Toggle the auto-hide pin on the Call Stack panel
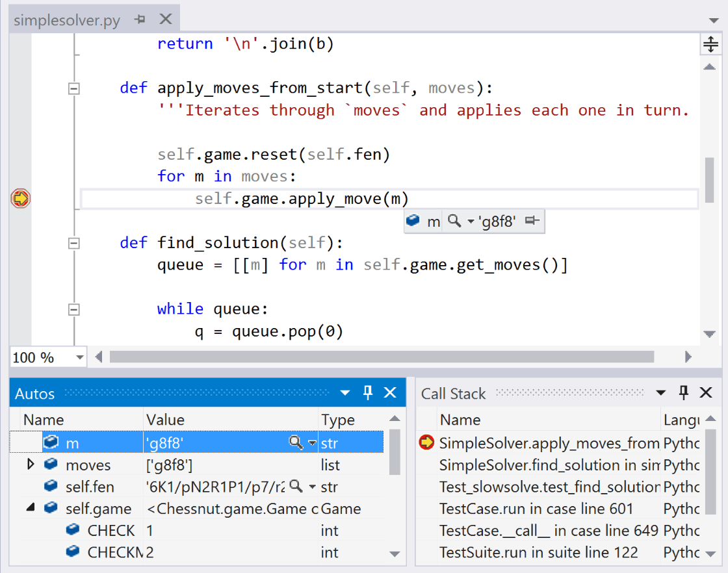This screenshot has width=728, height=573. point(683,392)
